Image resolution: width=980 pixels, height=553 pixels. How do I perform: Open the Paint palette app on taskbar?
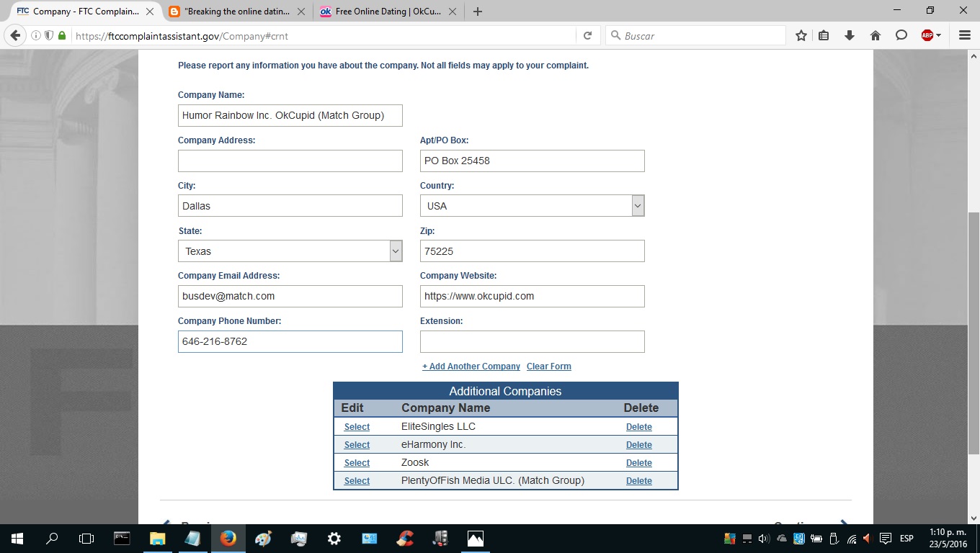pos(263,539)
